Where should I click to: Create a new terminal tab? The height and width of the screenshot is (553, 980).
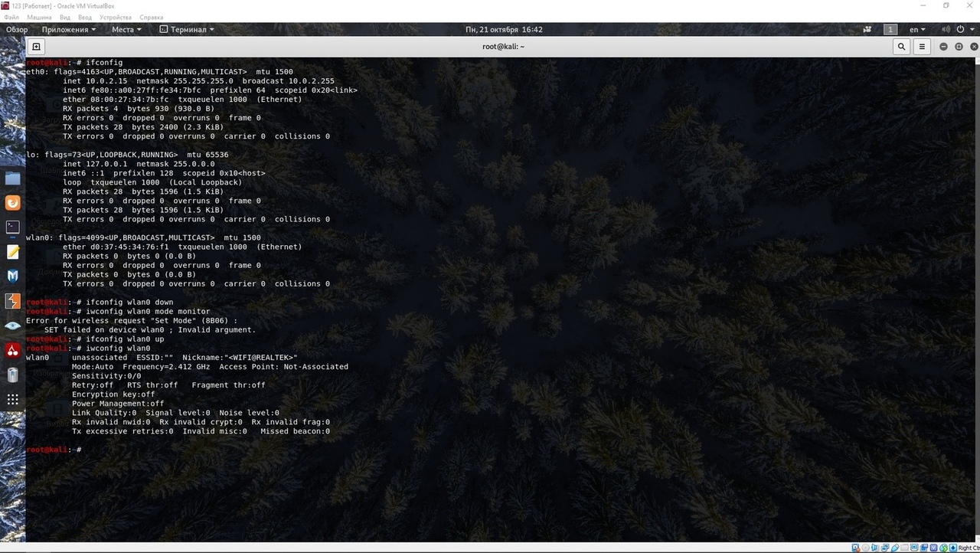tap(36, 47)
